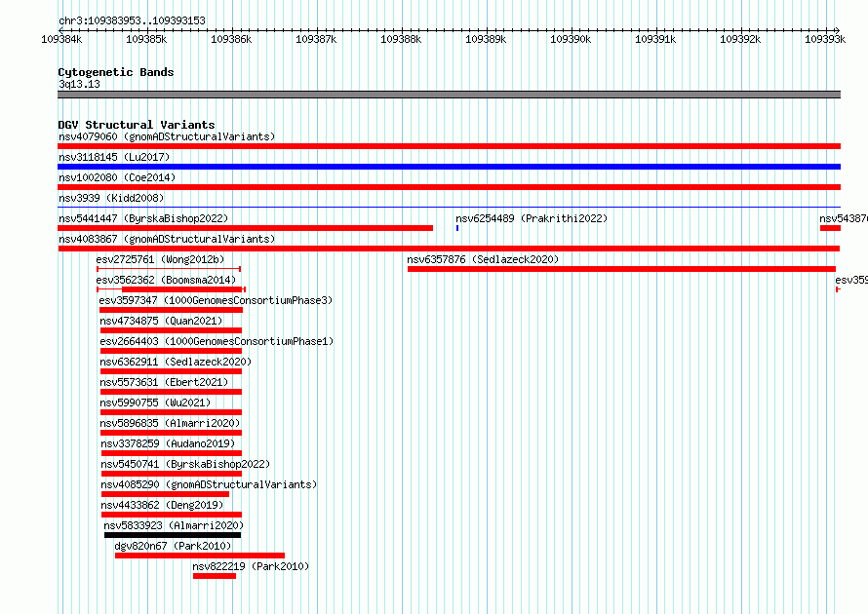Click the dgv820n67 Park2010 red bar
This screenshot has height=614, width=868.
(x=200, y=556)
